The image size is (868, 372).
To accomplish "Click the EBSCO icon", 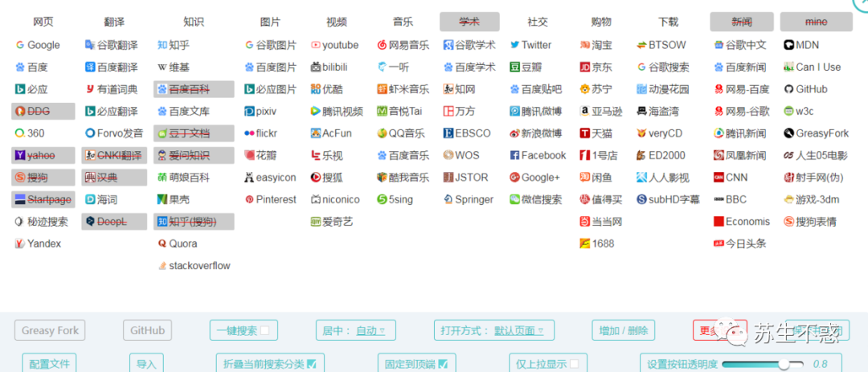I will coord(448,133).
